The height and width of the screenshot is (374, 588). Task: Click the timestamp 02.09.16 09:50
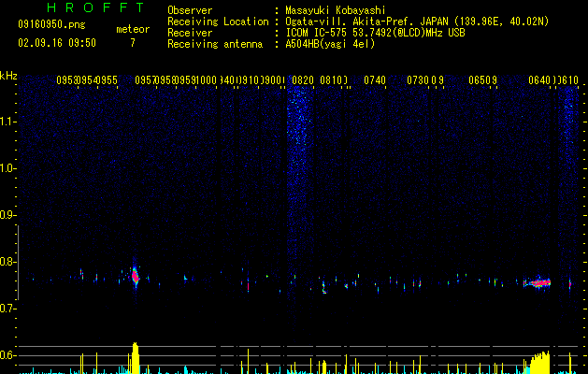point(57,43)
